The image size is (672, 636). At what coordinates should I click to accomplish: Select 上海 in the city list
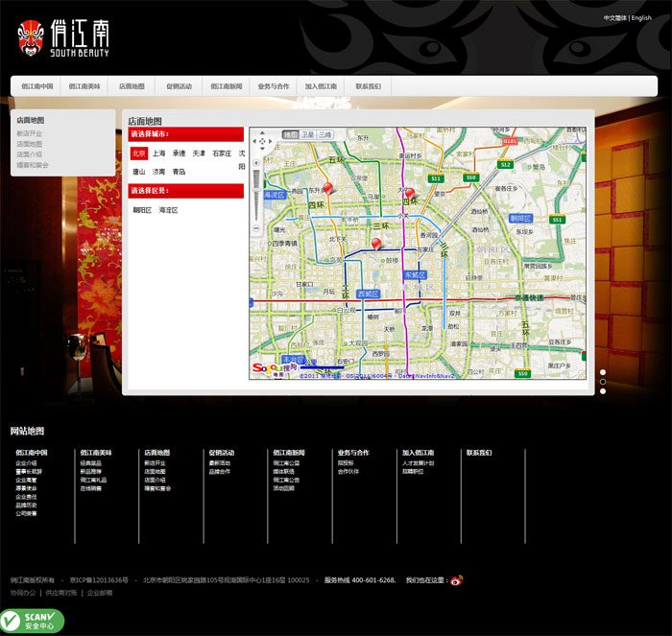point(158,153)
